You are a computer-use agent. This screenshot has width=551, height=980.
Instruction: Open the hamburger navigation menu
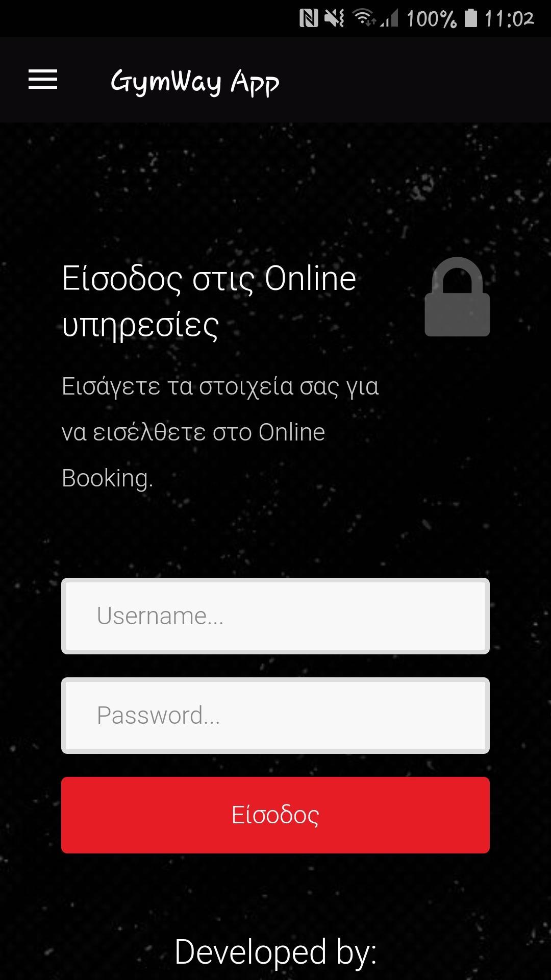coord(43,80)
